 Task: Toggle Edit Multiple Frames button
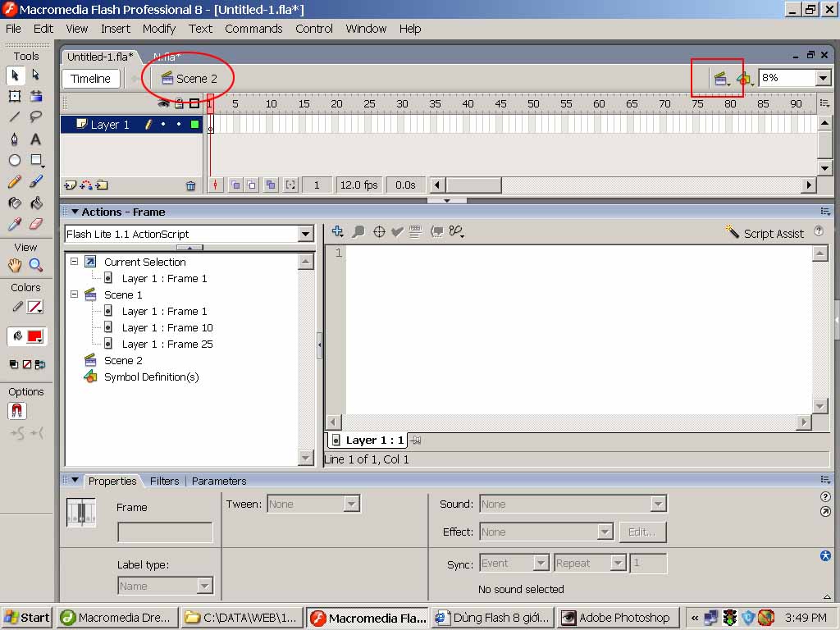(271, 185)
